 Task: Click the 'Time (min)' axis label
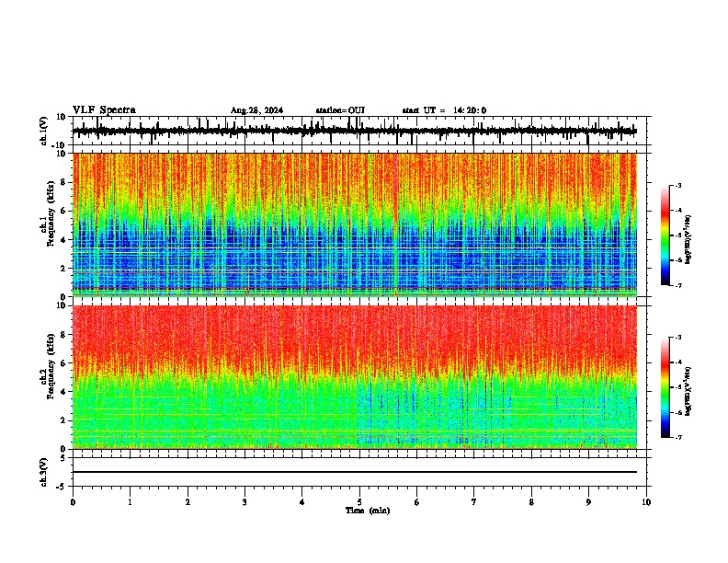coord(368,511)
